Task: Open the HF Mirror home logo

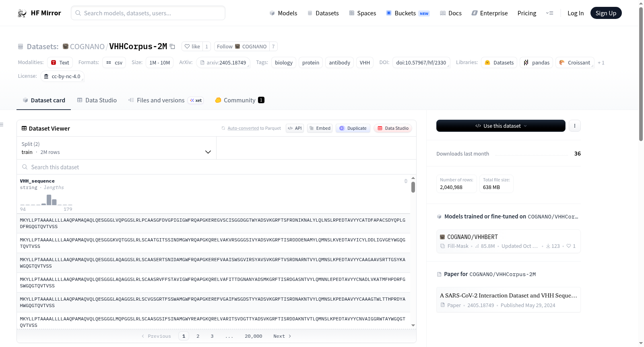Action: click(39, 13)
